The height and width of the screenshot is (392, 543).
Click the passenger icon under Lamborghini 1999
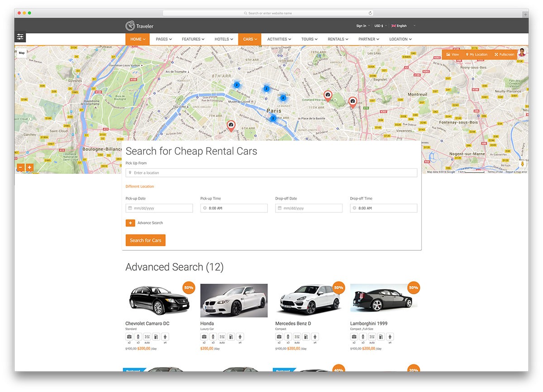pyautogui.click(x=390, y=337)
